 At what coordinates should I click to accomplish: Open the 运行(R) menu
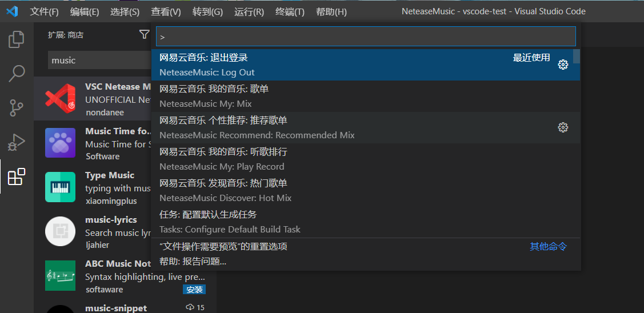click(x=249, y=12)
